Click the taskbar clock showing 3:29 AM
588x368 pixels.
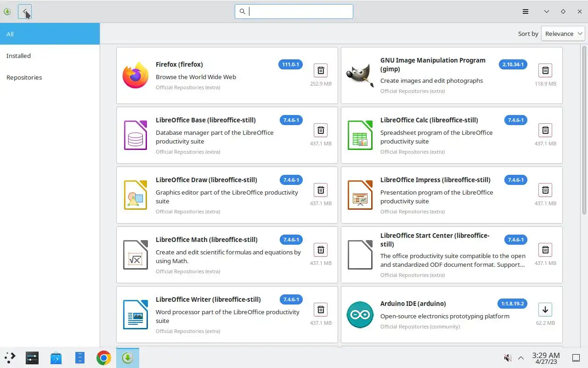[x=546, y=358]
